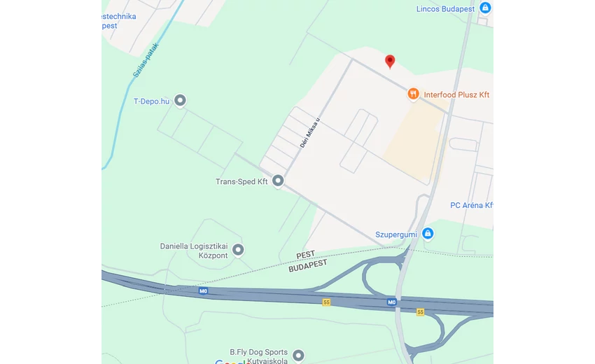Click the Szupergumi text label
595x364 pixels.
click(396, 234)
